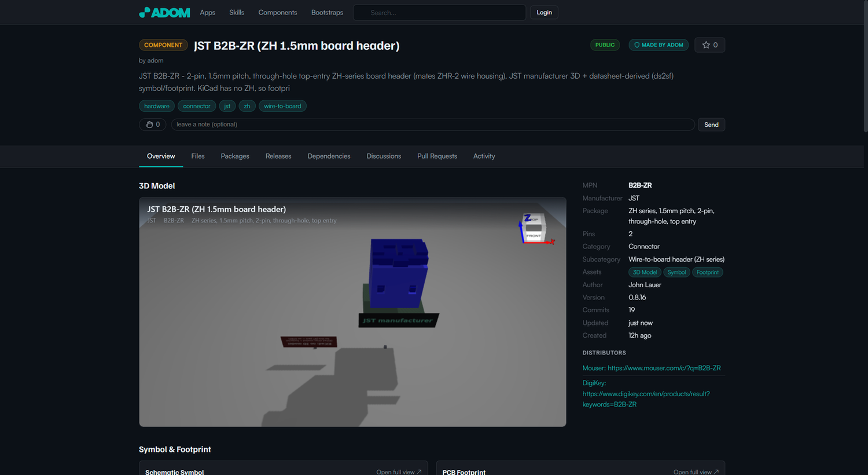This screenshot has height=475, width=868.
Task: Click the Commits count 19
Action: click(632, 310)
